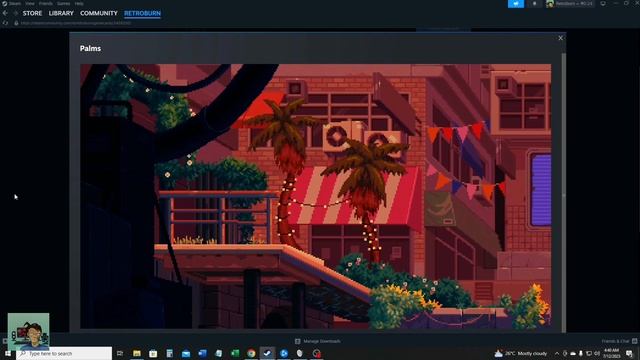Reload the page with the refresh icon
Viewport: 640px width, 360px height.
pos(5,23)
